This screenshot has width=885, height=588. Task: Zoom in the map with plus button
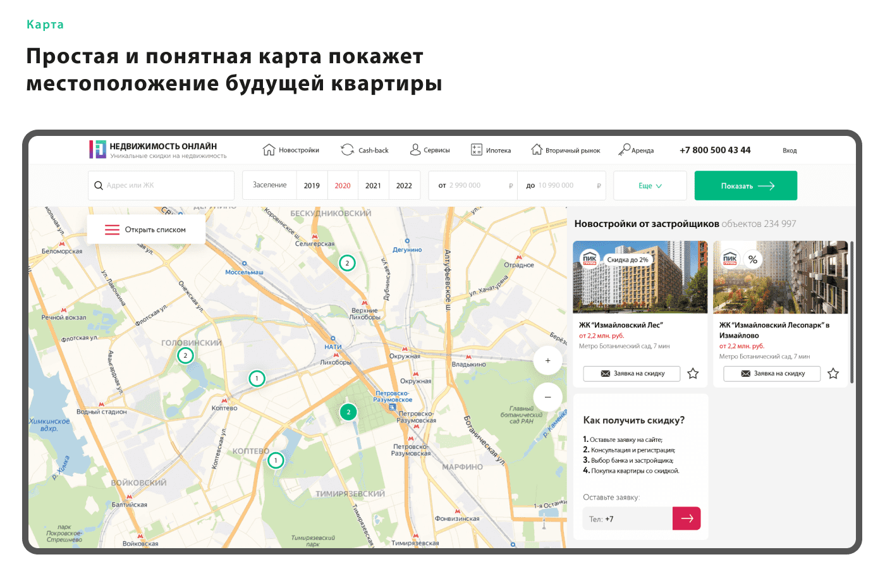(547, 360)
